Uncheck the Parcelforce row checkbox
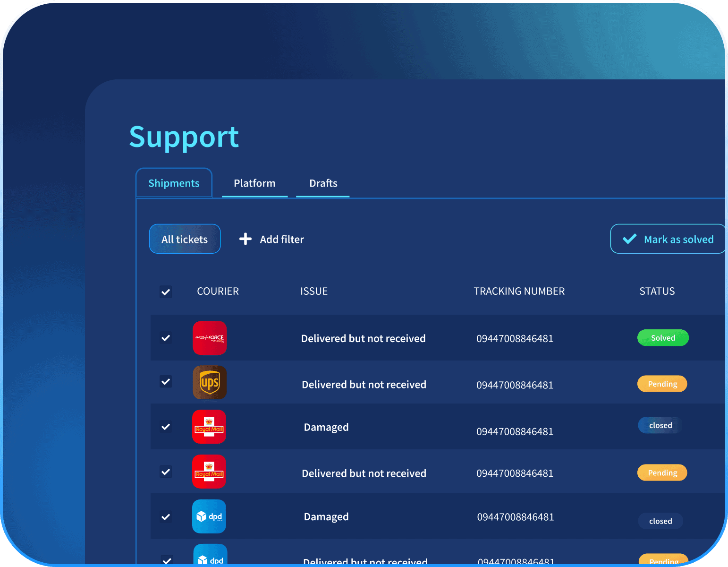This screenshot has height=567, width=728. (x=166, y=338)
